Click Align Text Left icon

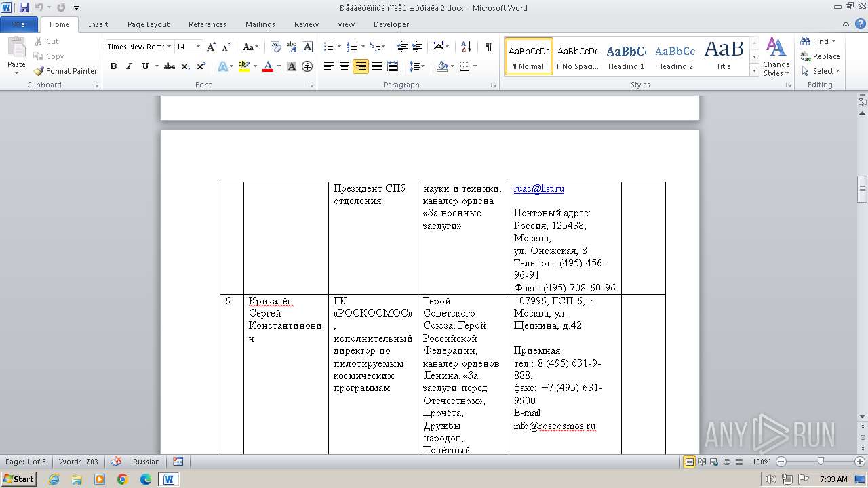click(329, 66)
